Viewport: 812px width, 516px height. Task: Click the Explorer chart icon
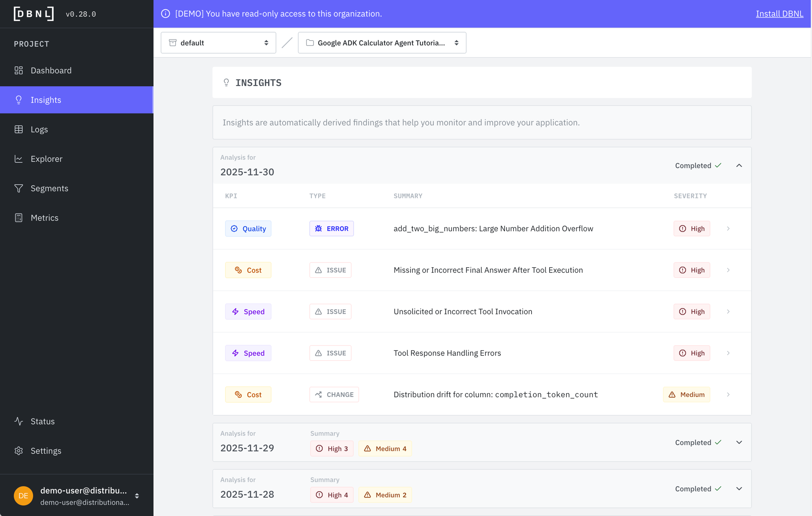[19, 159]
